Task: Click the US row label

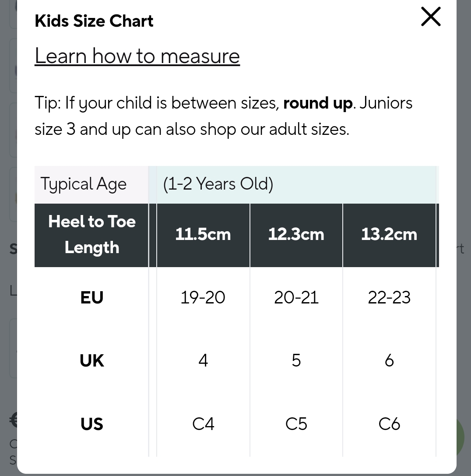Action: pyautogui.click(x=92, y=424)
